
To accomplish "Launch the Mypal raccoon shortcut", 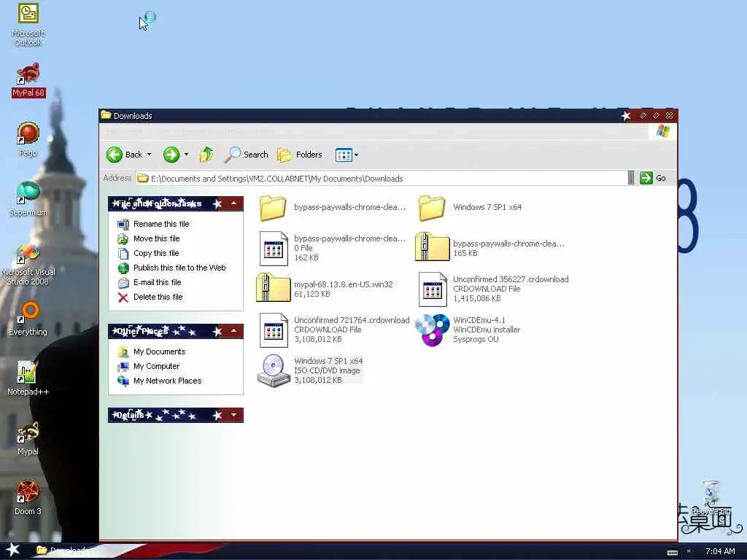I will [28, 438].
